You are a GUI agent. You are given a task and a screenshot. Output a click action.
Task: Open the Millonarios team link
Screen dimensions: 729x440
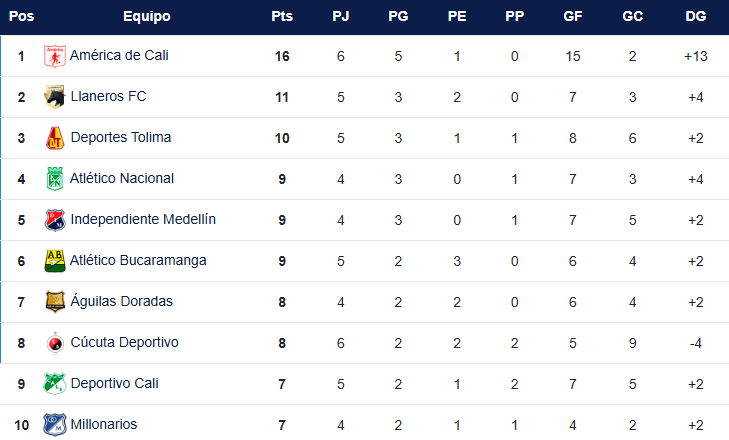(104, 424)
